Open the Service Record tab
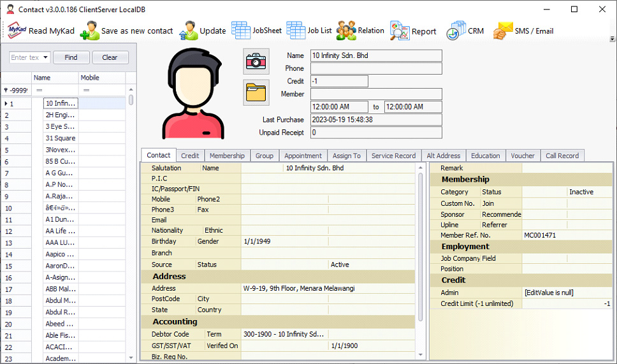Screen dimensions: 617x364 (393, 156)
